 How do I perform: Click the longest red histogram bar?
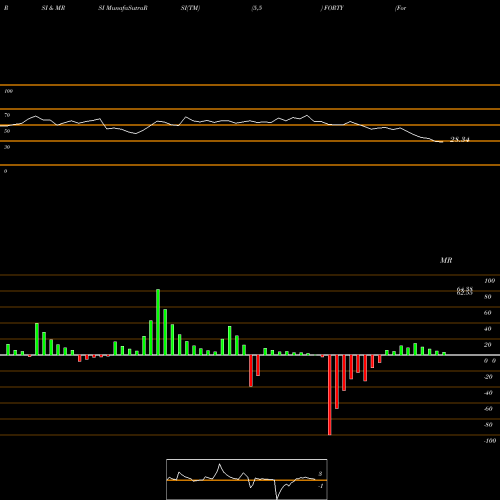(330, 395)
